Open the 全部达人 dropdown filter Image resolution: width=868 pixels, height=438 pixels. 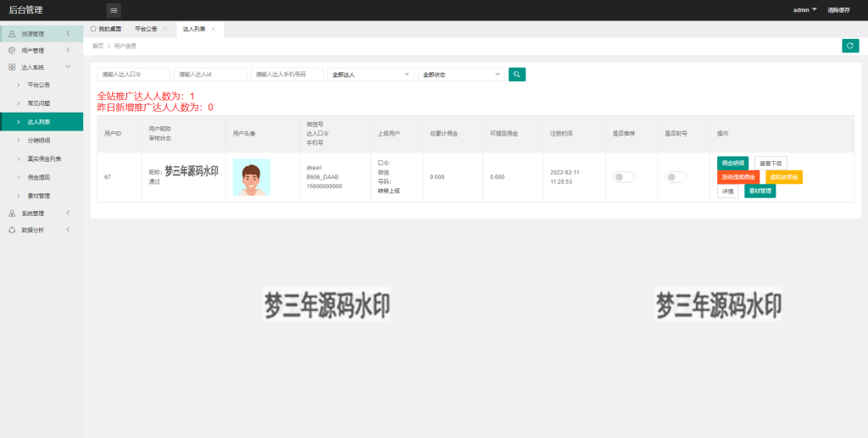(371, 74)
